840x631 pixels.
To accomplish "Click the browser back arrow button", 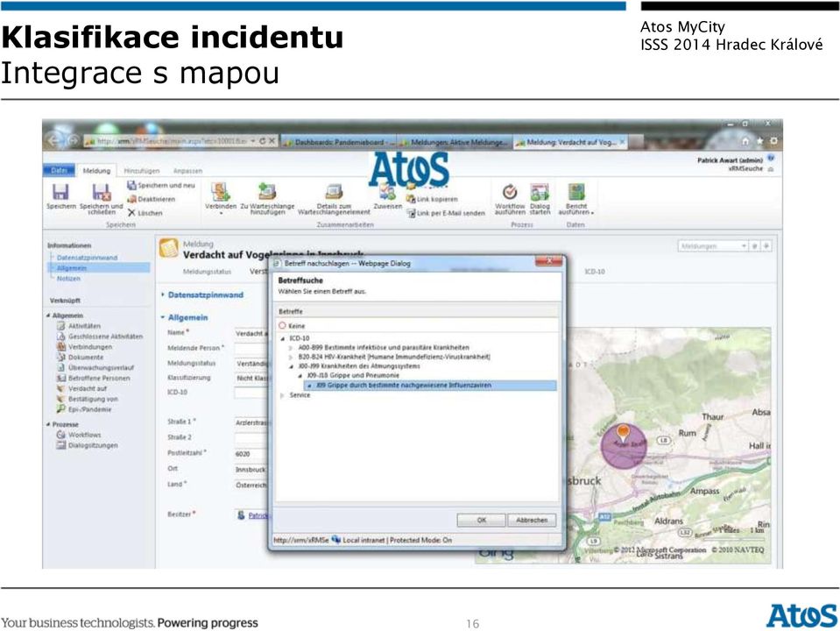I will point(54,141).
